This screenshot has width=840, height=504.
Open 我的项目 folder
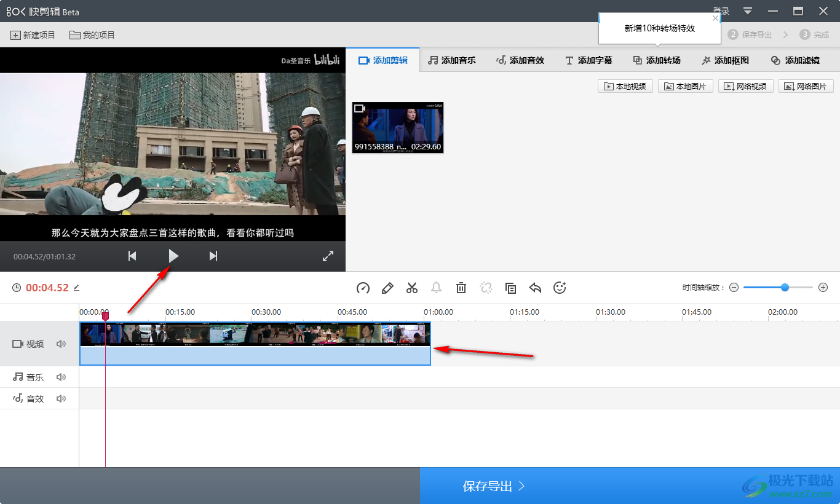click(92, 35)
